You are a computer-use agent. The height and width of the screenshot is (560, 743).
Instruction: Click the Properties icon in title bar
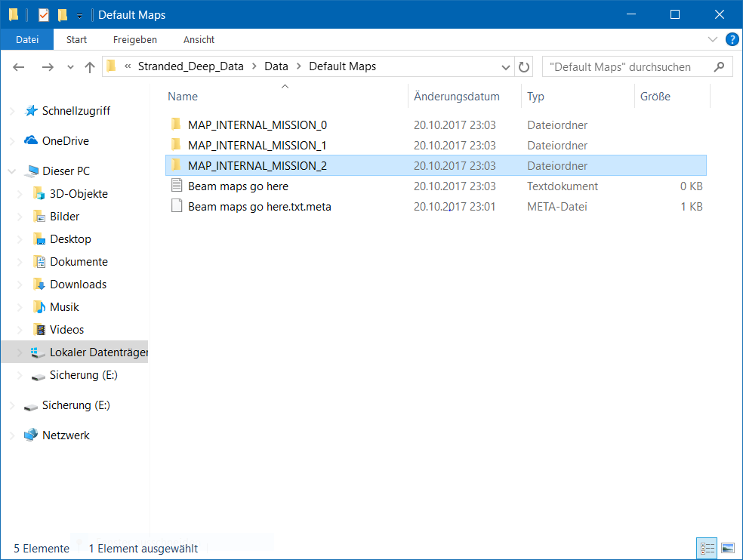[x=44, y=15]
